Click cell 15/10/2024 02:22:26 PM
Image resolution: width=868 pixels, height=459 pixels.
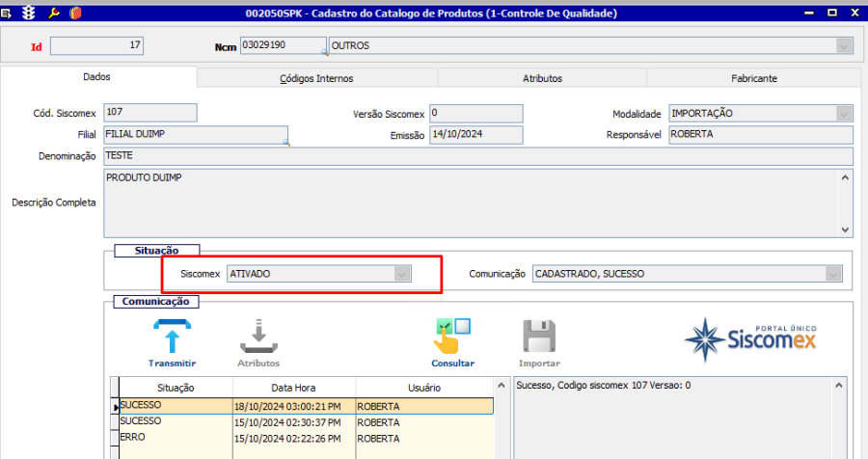click(294, 439)
